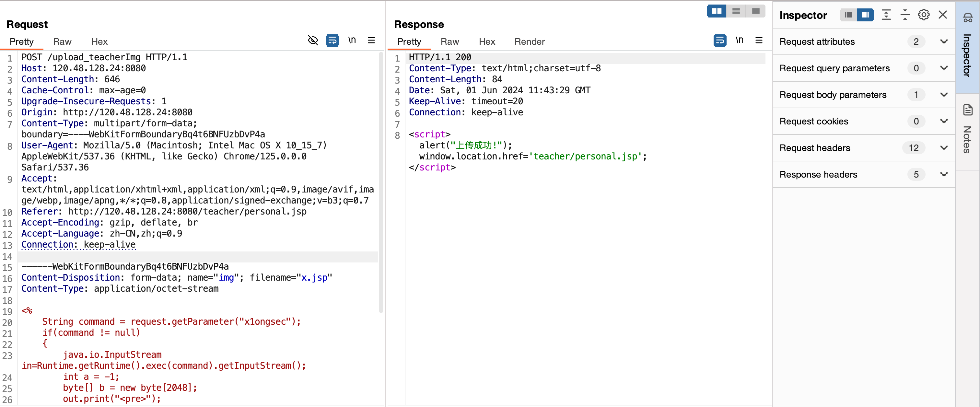Click the Accept-Language request header line
Image resolution: width=980 pixels, height=407 pixels.
pyautogui.click(x=101, y=234)
